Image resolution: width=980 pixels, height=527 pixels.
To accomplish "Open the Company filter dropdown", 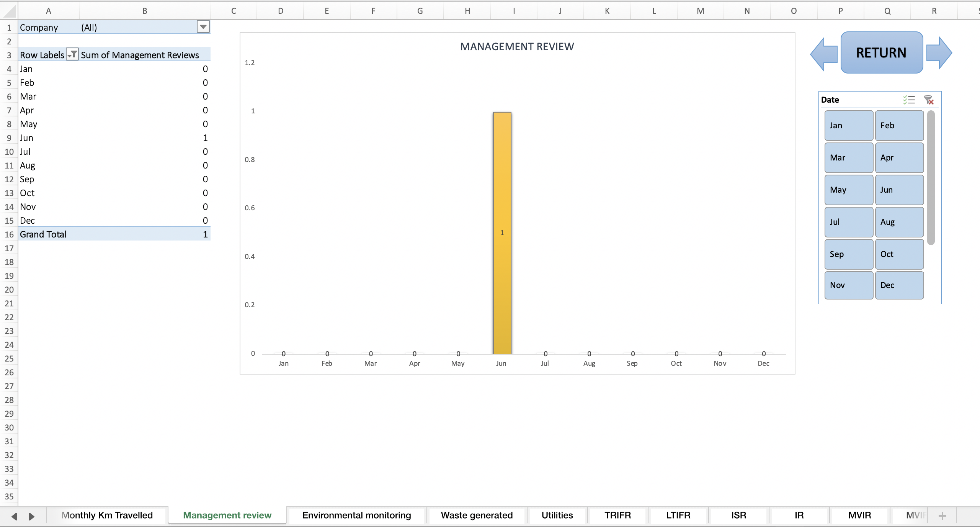I will tap(203, 27).
